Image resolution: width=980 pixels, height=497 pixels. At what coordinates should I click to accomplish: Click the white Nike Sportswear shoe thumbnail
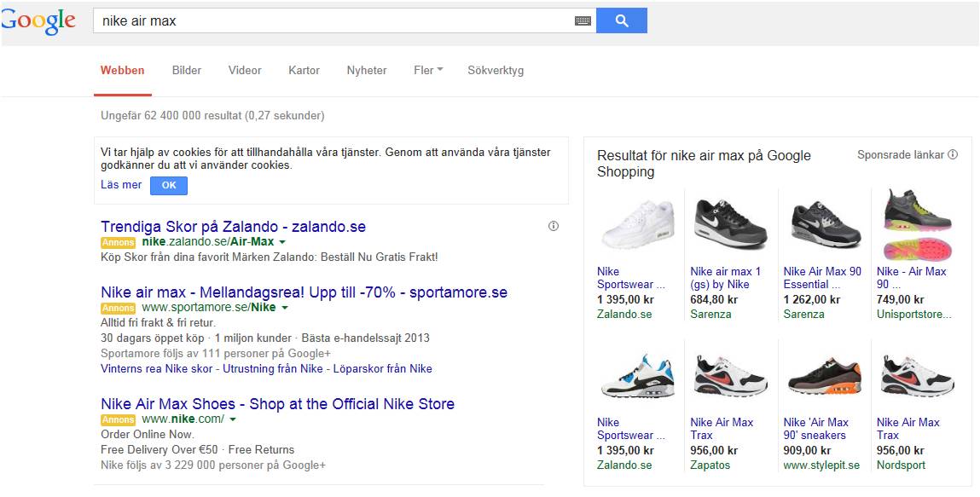[637, 225]
